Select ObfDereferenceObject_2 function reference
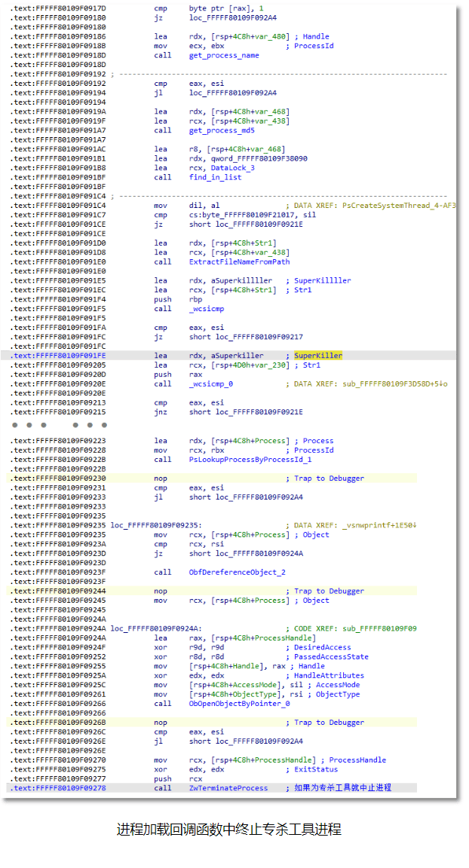The width and height of the screenshot is (469, 868). pyautogui.click(x=237, y=573)
